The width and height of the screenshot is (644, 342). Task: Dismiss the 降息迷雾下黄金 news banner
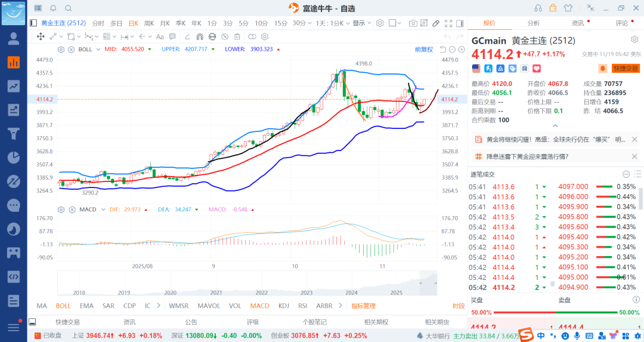click(x=635, y=156)
